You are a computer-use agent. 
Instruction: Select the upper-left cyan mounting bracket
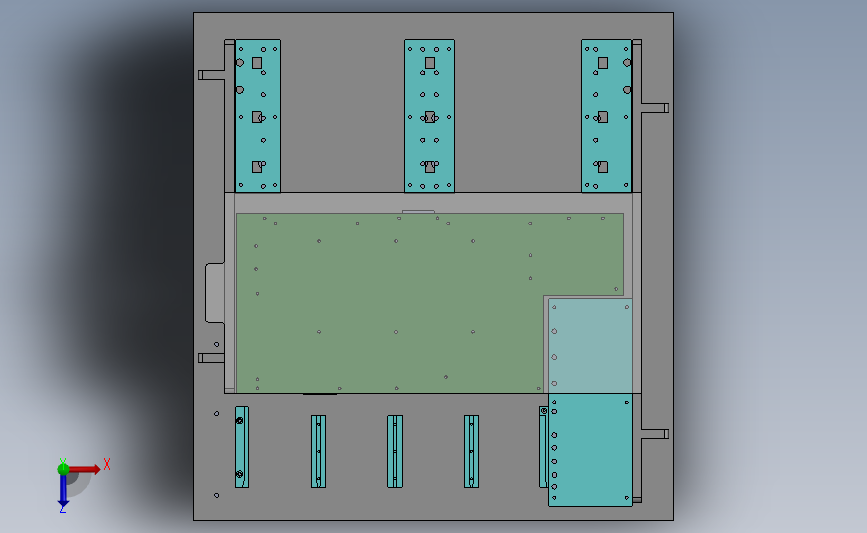pyautogui.click(x=258, y=116)
